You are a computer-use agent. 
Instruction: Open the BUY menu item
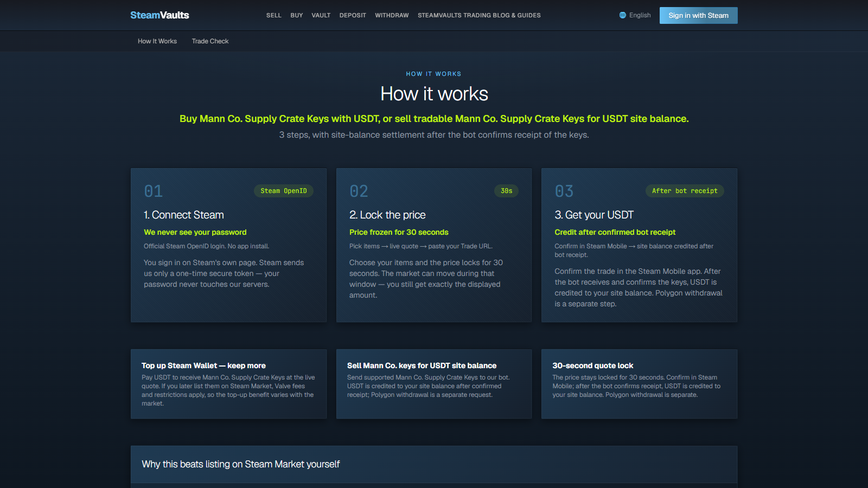click(297, 15)
